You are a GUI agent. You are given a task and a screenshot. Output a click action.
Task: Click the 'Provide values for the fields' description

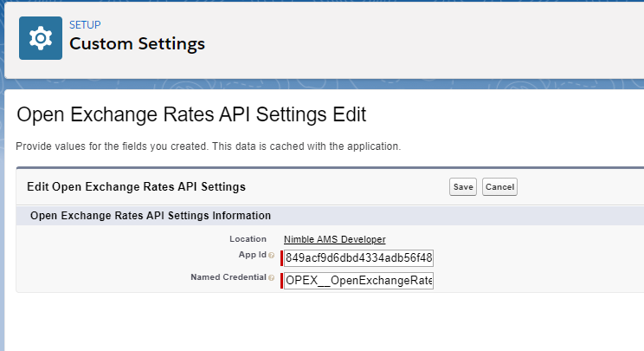209,146
